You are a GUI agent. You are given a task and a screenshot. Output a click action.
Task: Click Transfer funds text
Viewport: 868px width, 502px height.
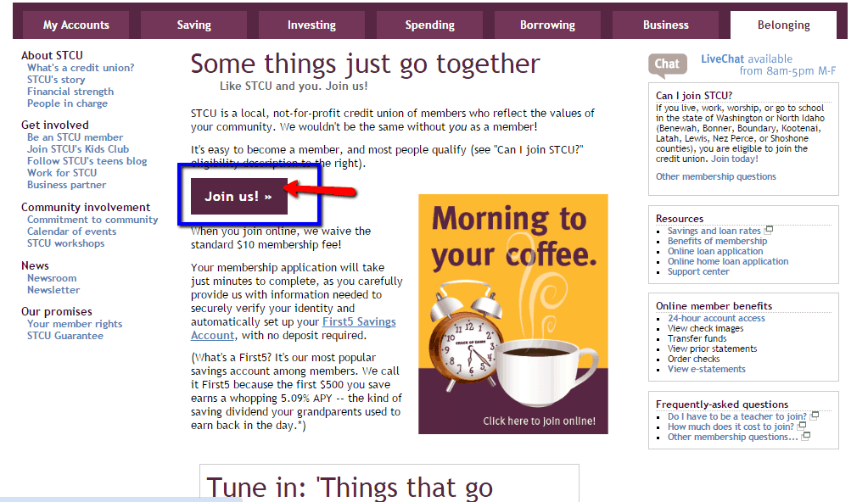pos(697,338)
